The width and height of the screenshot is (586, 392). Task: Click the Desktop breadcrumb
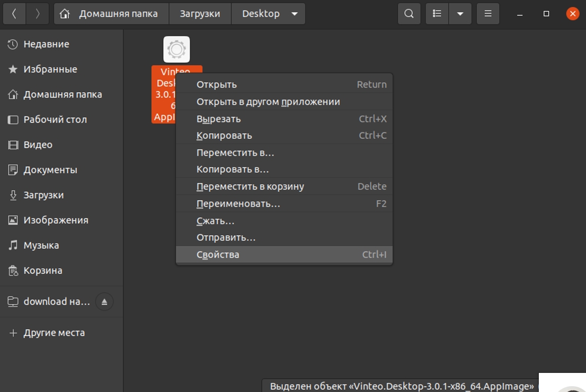pyautogui.click(x=261, y=14)
